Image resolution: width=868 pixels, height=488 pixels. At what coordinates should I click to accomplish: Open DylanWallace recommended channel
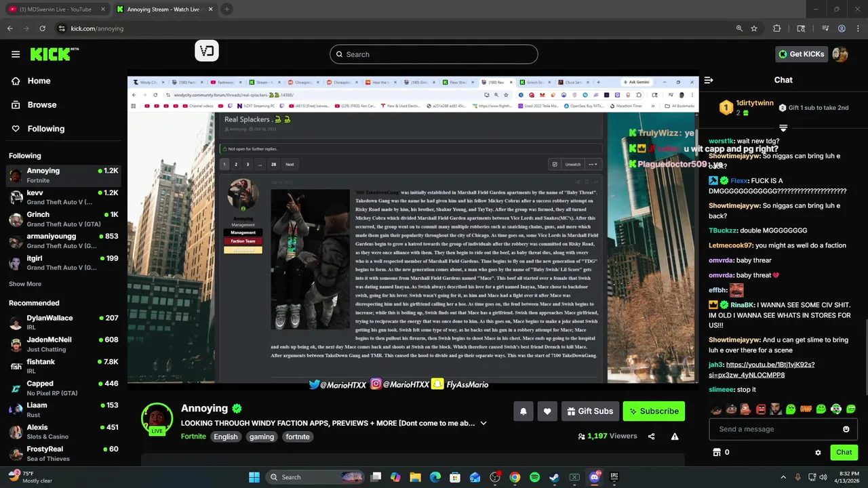click(62, 322)
